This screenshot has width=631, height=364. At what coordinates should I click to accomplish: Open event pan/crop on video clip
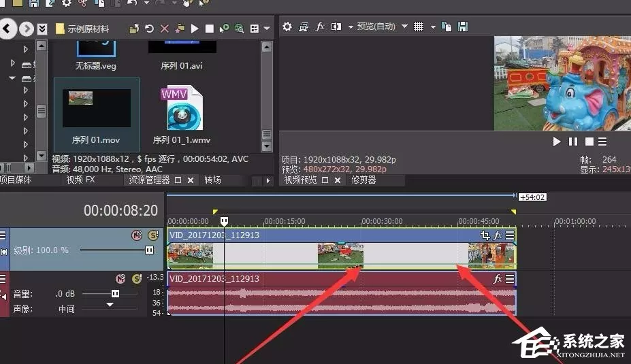(x=485, y=235)
